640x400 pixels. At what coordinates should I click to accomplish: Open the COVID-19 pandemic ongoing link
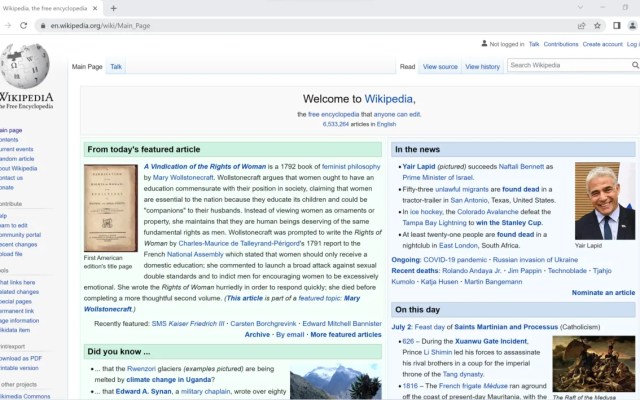455,260
